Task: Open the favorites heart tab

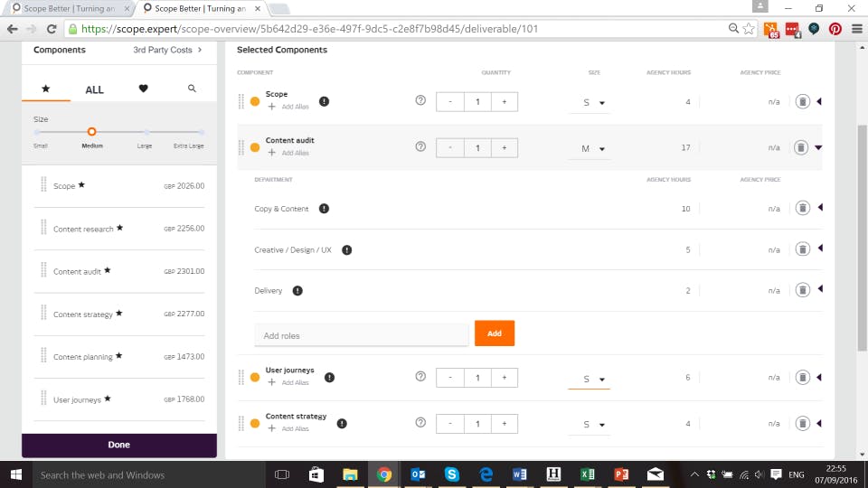Action: coord(144,89)
